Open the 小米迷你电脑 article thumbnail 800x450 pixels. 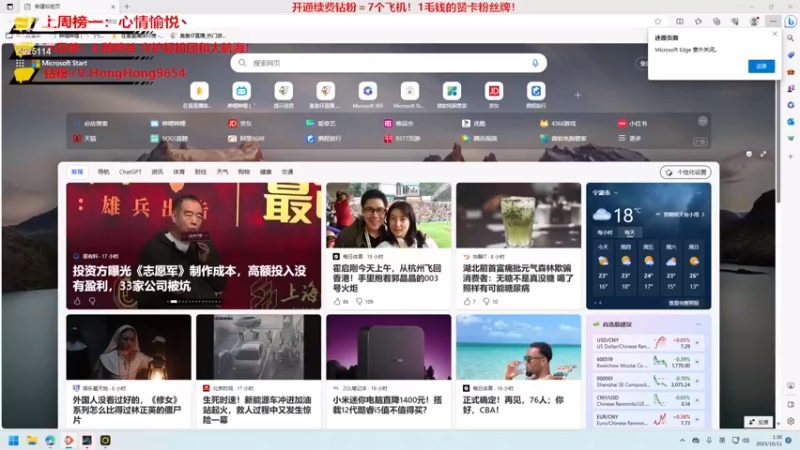click(x=389, y=347)
